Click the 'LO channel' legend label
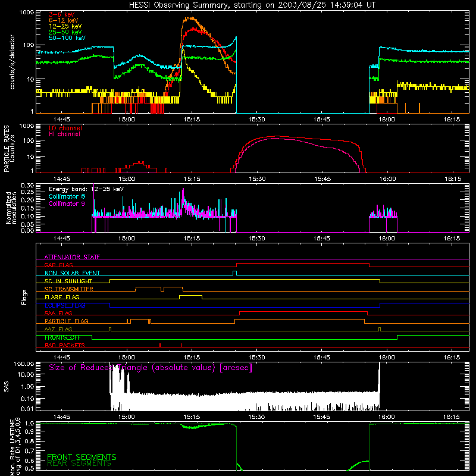 (65, 129)
